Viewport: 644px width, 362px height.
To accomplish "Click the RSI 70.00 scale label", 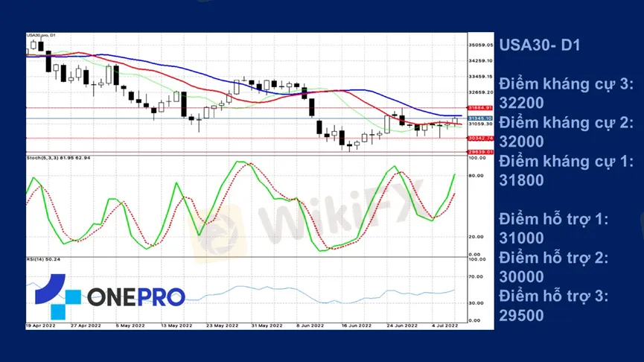I will pyautogui.click(x=476, y=276).
